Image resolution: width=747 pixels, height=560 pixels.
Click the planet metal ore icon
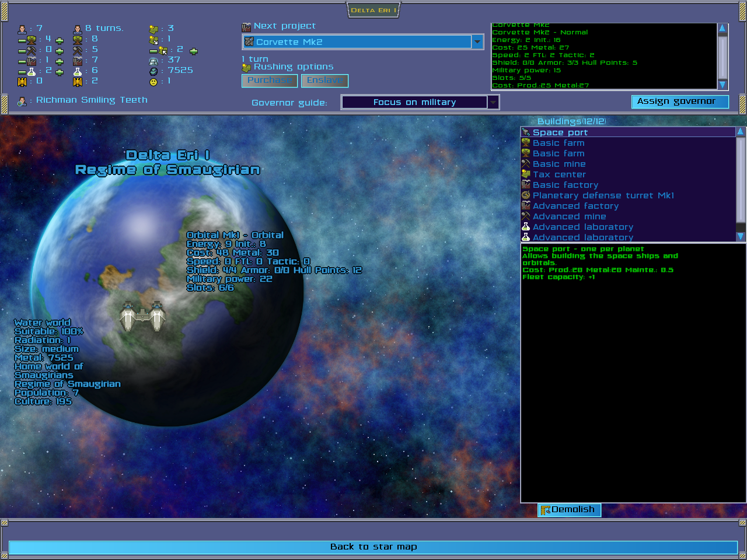pyautogui.click(x=153, y=71)
